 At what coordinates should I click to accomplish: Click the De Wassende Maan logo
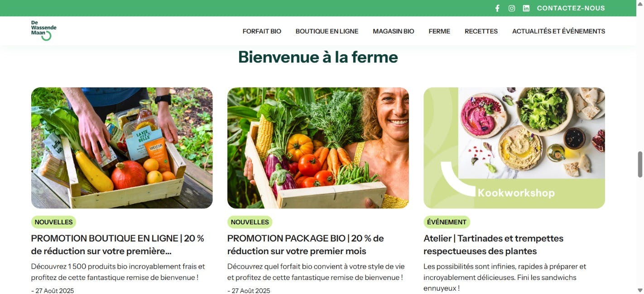(43, 31)
